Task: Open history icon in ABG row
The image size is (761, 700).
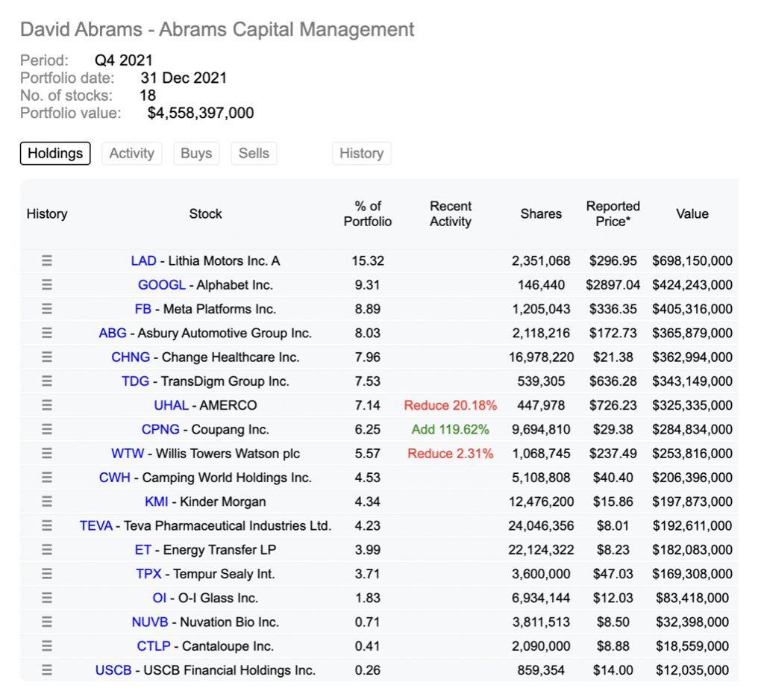Action: [x=46, y=333]
